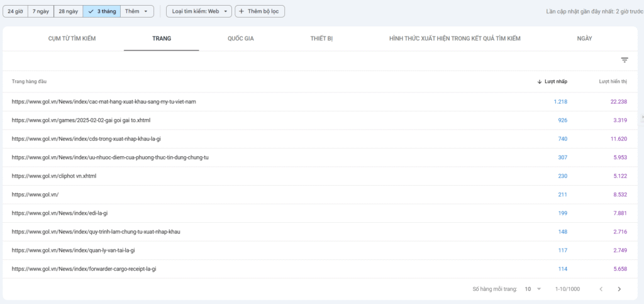Select the 28 ngày date range
This screenshot has width=644, height=304.
(x=68, y=11)
